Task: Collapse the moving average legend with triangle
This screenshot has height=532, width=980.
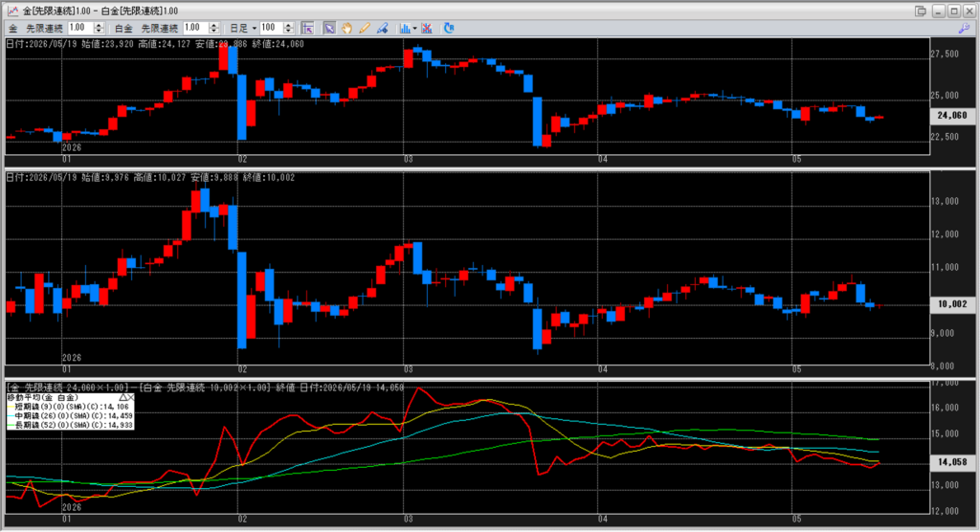Action: (123, 397)
